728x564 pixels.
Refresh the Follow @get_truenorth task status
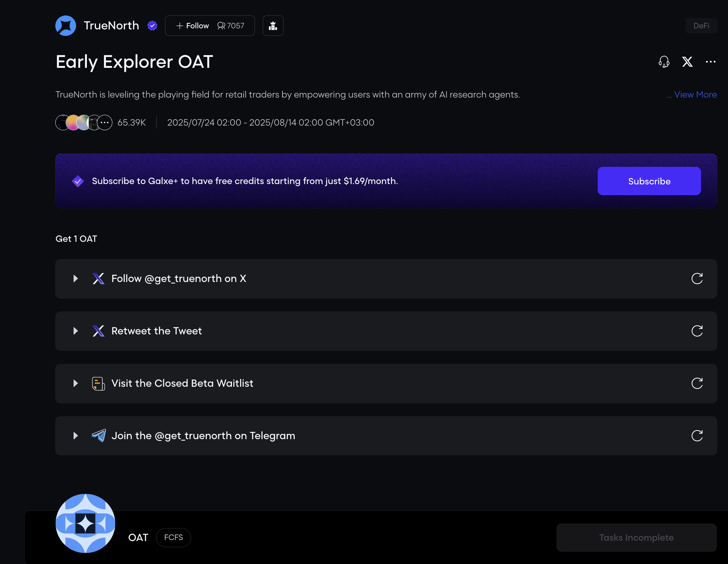(x=697, y=278)
